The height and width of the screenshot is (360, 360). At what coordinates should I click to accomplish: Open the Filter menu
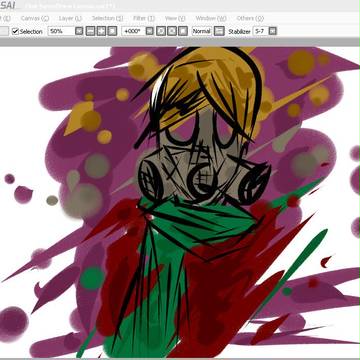[144, 18]
